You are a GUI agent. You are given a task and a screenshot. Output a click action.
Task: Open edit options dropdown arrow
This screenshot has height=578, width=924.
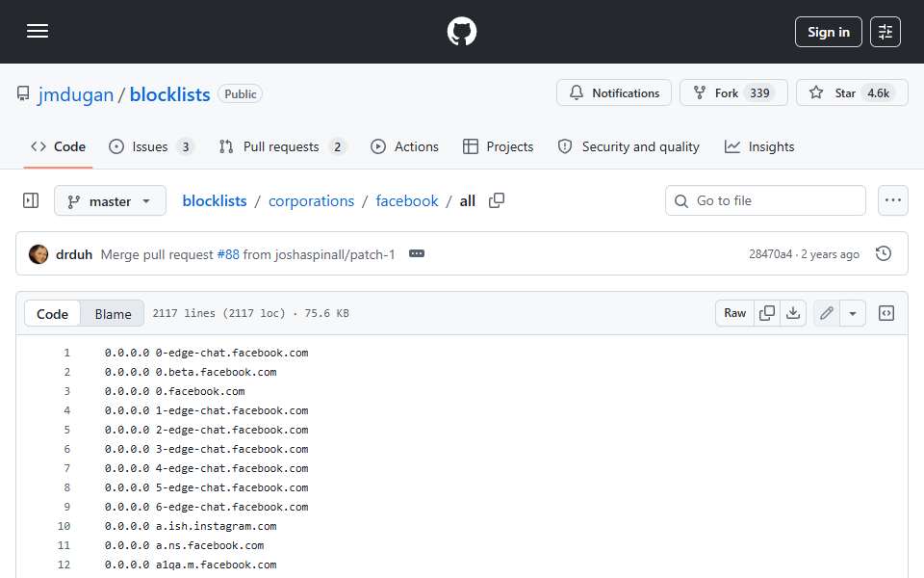853,313
